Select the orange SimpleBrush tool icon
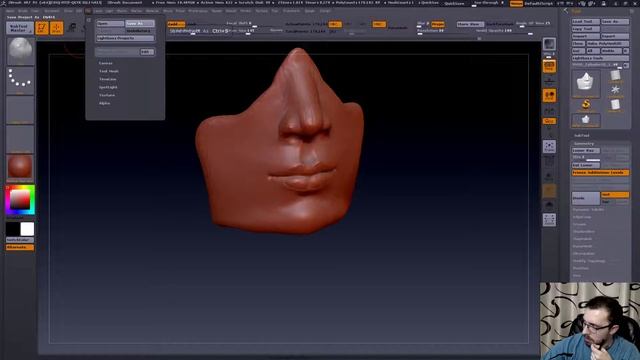Viewport: 640px width, 360px height. (586, 106)
